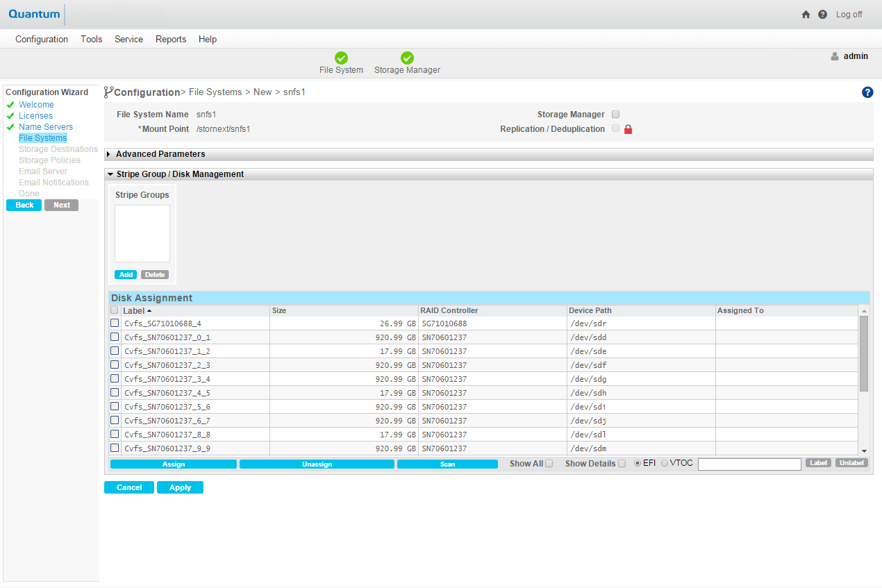The height and width of the screenshot is (588, 882).
Task: Open the Configuration menu
Action: point(42,39)
